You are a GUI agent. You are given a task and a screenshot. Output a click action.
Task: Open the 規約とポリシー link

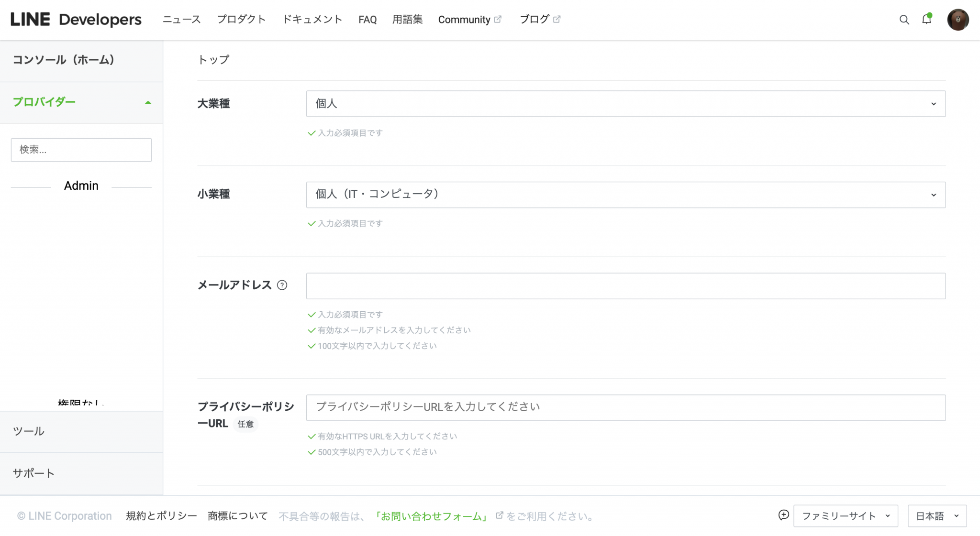pyautogui.click(x=161, y=515)
